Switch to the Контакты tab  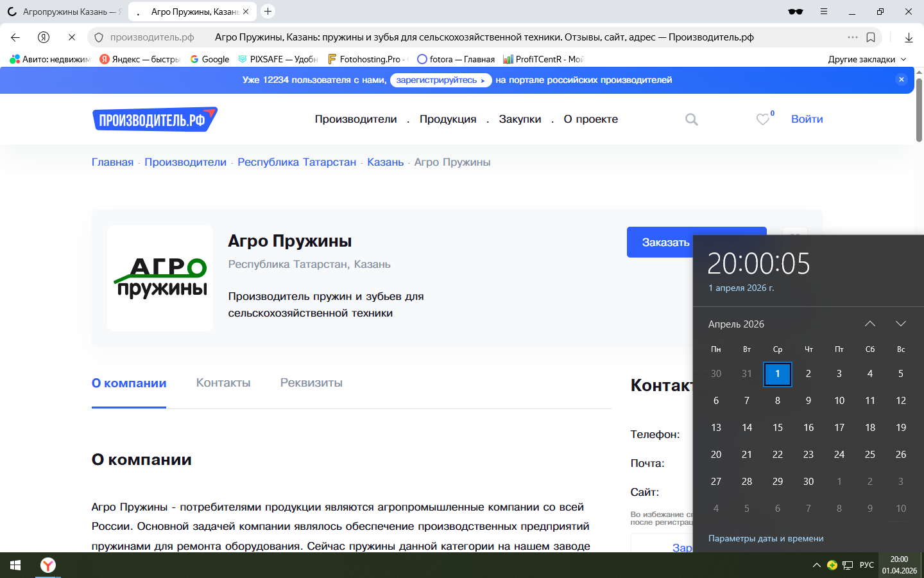pyautogui.click(x=223, y=383)
